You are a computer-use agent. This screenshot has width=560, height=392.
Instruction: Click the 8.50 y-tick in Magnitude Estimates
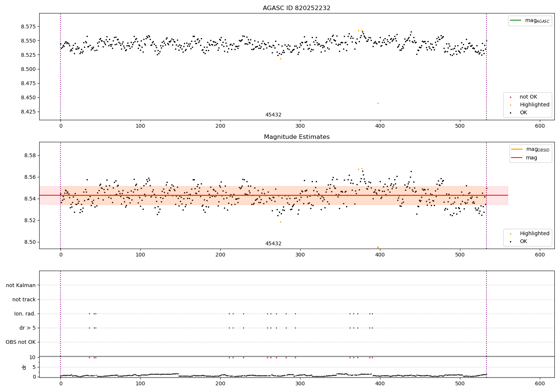point(29,242)
